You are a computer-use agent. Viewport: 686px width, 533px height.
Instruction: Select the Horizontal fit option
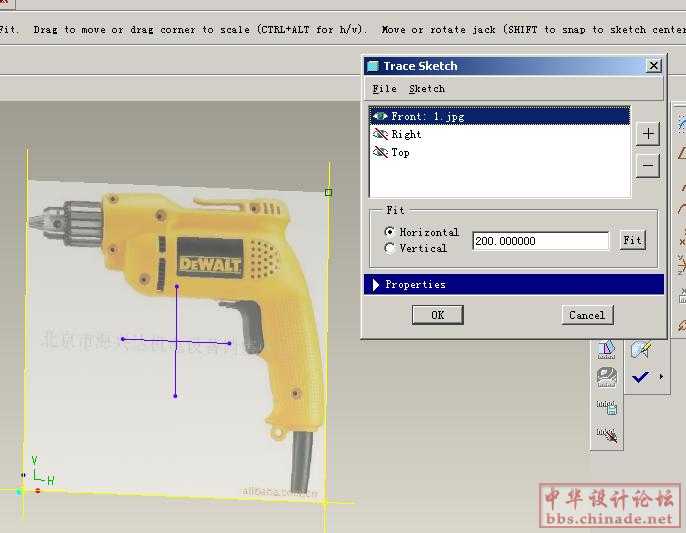click(x=389, y=231)
